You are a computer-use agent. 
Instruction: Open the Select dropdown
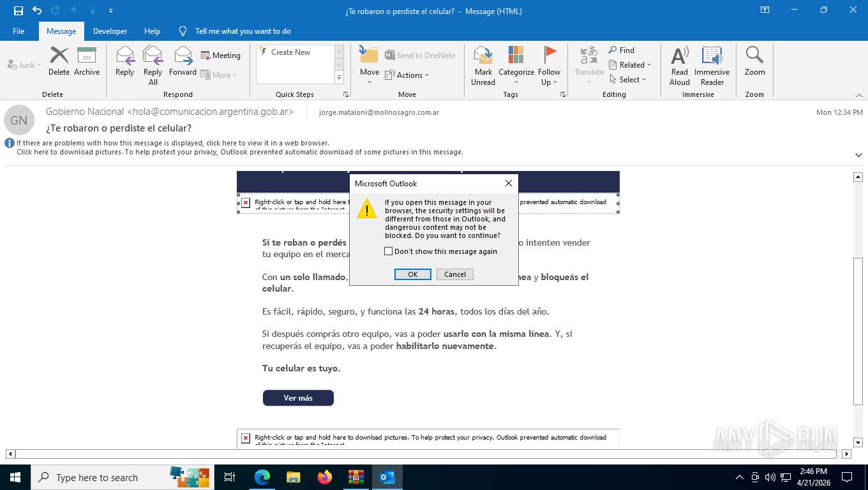coord(627,80)
